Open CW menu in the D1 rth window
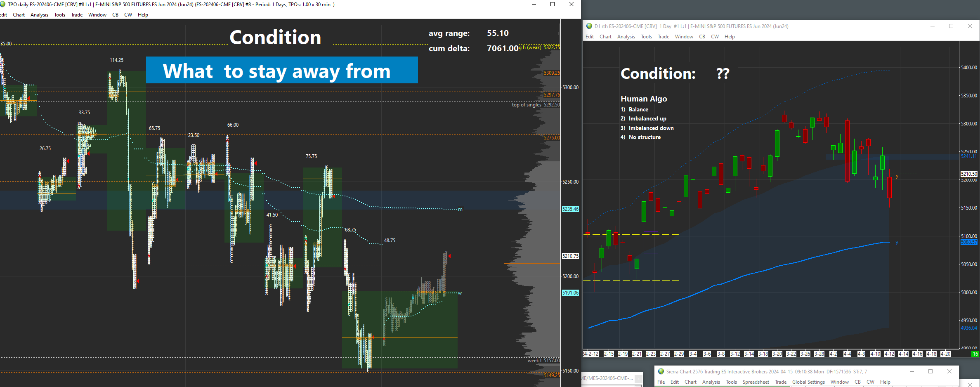The height and width of the screenshot is (387, 980). 715,37
